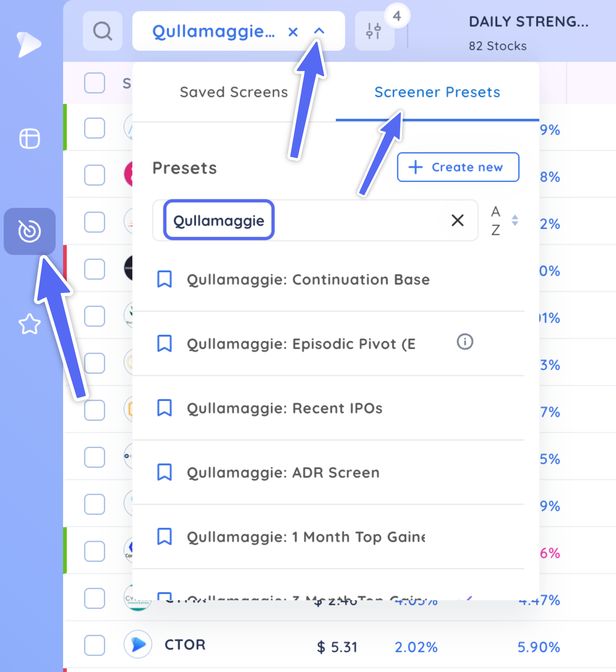This screenshot has height=672, width=616.
Task: Switch to the Saved Screens tab
Action: pyautogui.click(x=234, y=92)
